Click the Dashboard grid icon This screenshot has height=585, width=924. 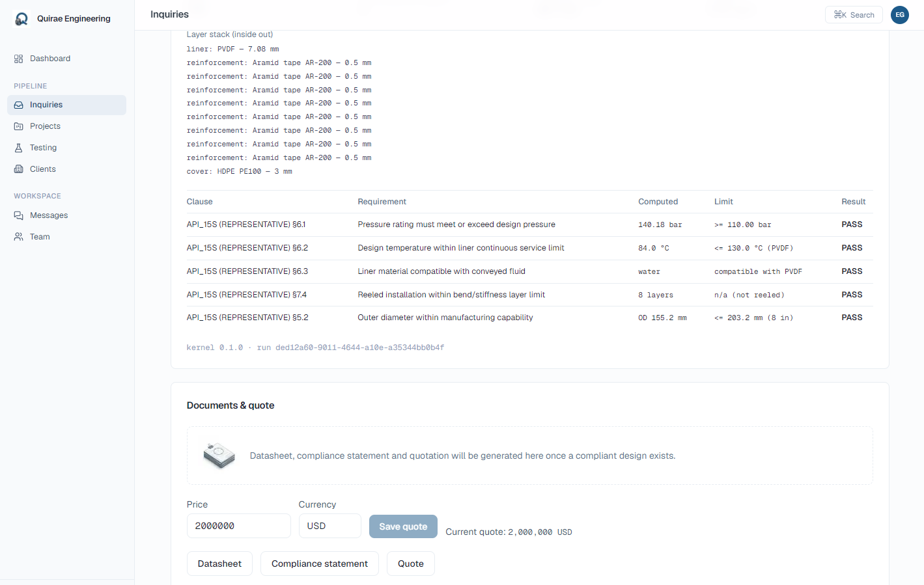(18, 59)
